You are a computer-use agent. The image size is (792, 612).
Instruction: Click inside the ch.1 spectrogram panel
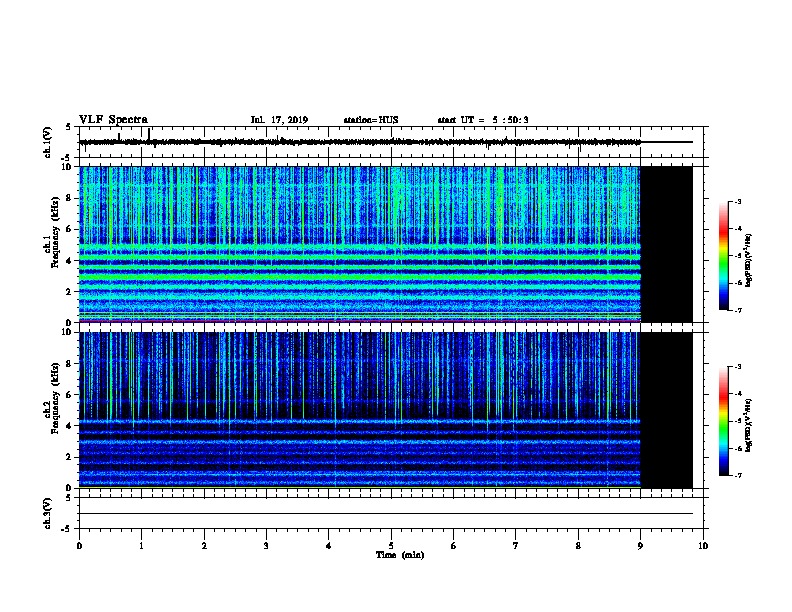click(x=360, y=244)
